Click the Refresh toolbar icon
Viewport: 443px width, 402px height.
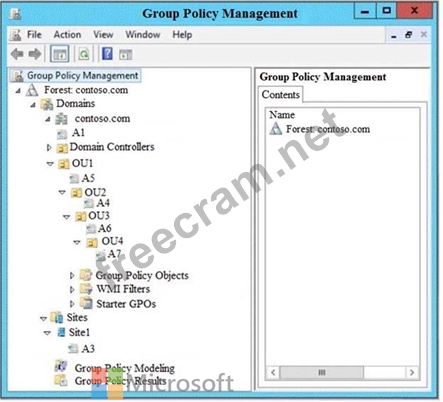pyautogui.click(x=84, y=54)
